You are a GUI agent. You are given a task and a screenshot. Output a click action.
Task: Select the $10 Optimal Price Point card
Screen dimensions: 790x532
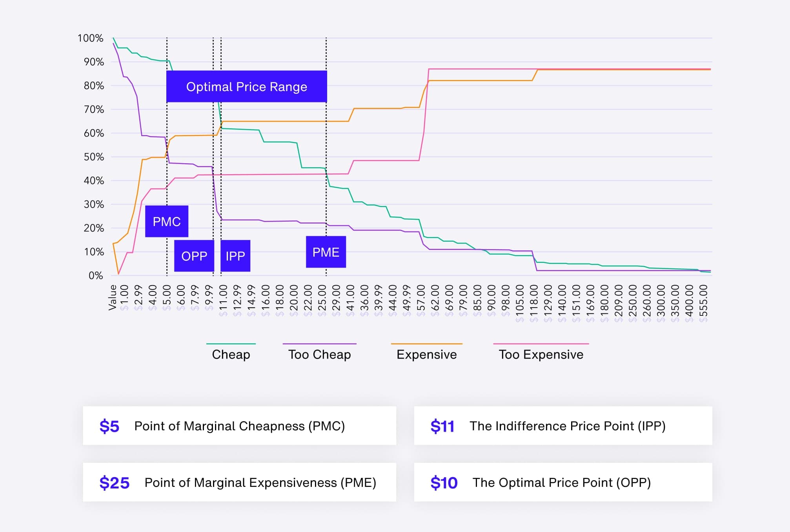563,482
